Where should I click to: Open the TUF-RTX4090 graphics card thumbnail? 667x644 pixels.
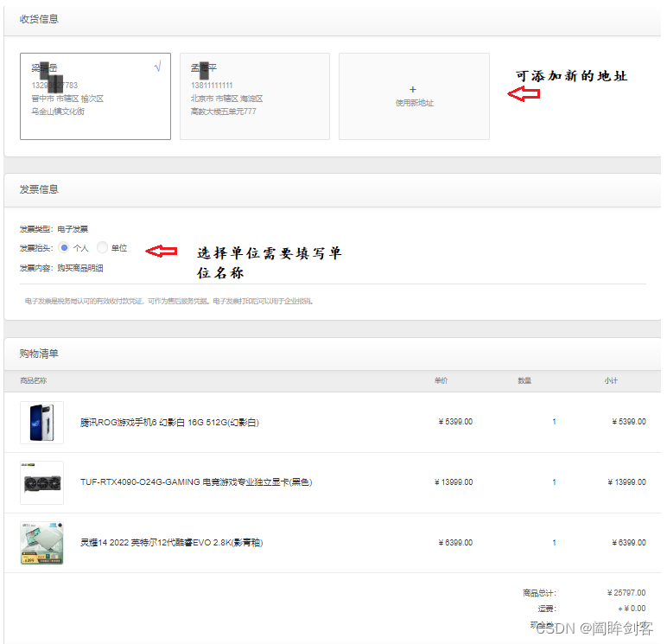(41, 482)
